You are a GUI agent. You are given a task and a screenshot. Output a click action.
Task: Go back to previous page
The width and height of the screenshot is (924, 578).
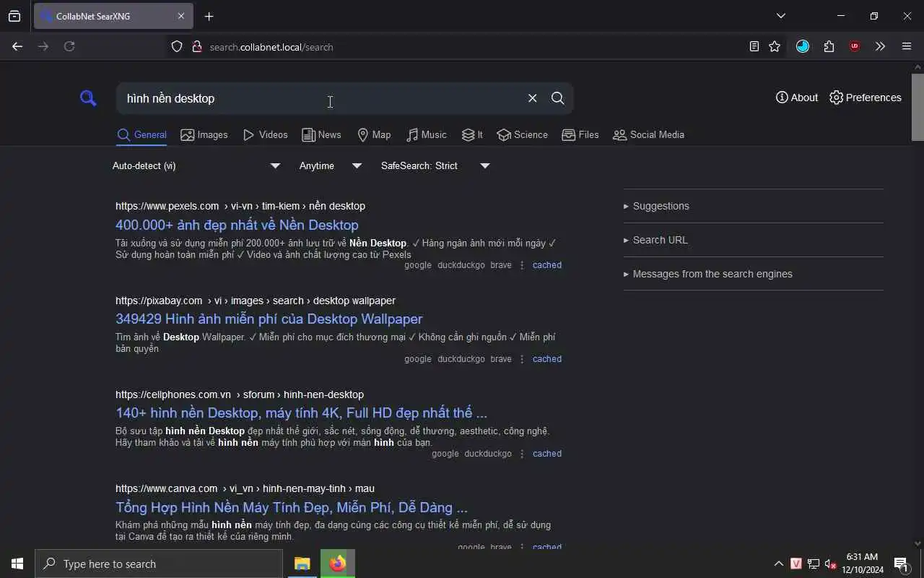coord(17,46)
